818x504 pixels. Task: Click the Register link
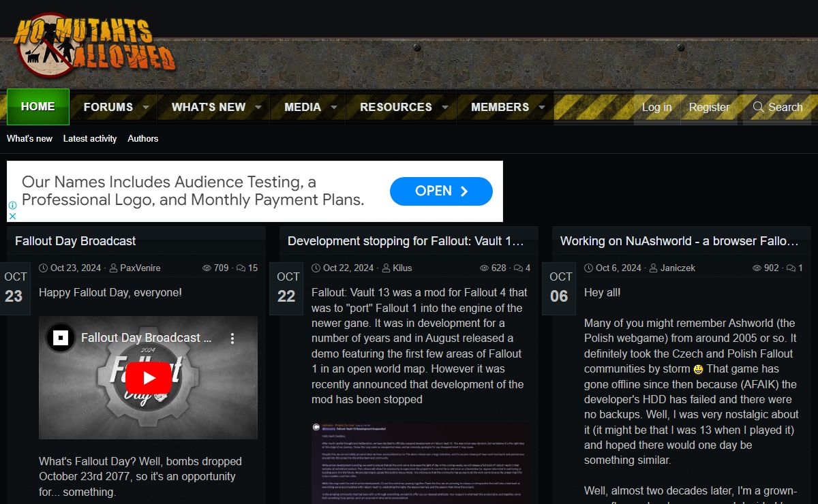coord(709,107)
